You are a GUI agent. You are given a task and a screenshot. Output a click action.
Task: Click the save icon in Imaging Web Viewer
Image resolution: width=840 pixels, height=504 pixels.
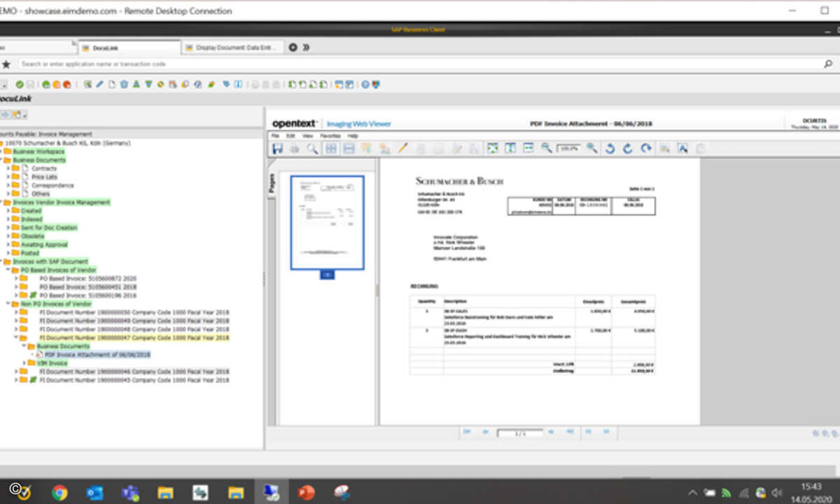277,148
